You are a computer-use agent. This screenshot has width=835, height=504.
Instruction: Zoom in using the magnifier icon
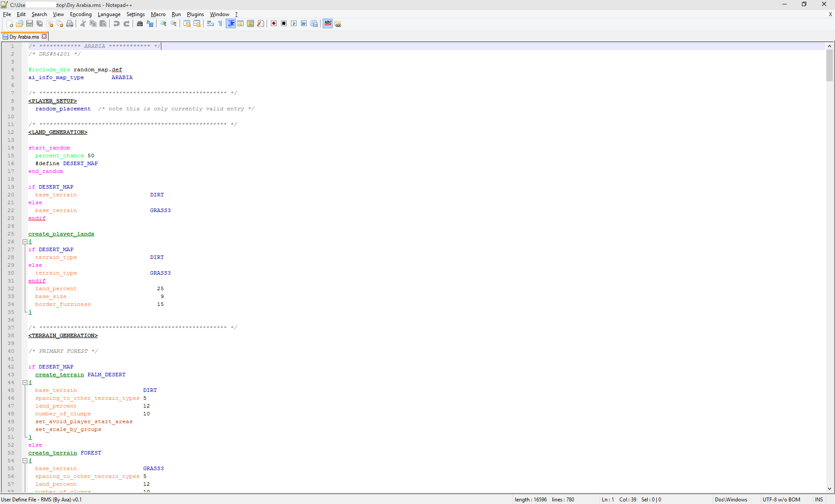pos(164,23)
